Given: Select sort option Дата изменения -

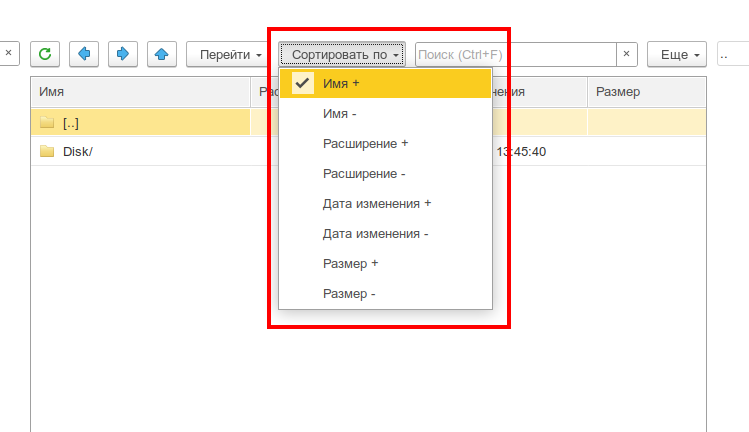Looking at the screenshot, I should coord(385,234).
